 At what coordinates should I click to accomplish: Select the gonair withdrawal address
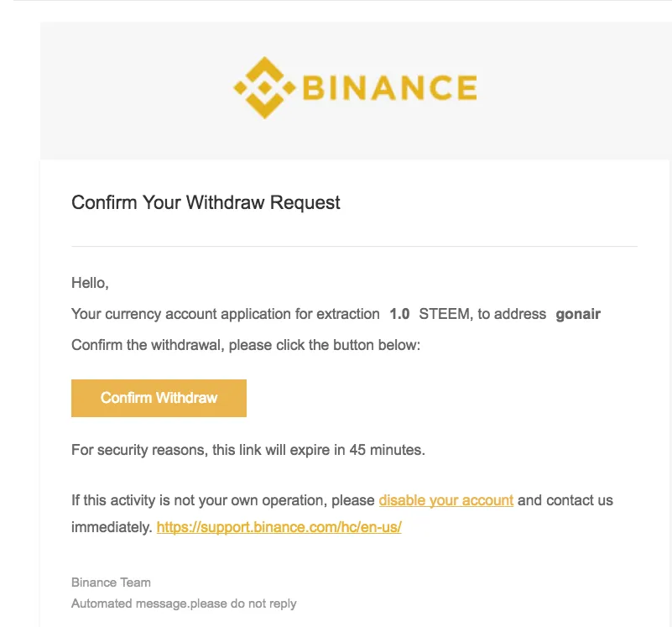[578, 313]
